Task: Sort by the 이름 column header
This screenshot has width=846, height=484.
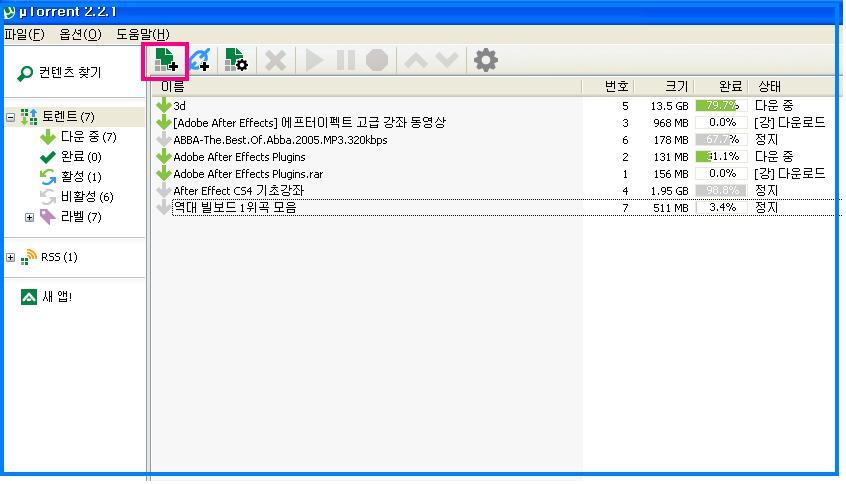Action: click(366, 86)
